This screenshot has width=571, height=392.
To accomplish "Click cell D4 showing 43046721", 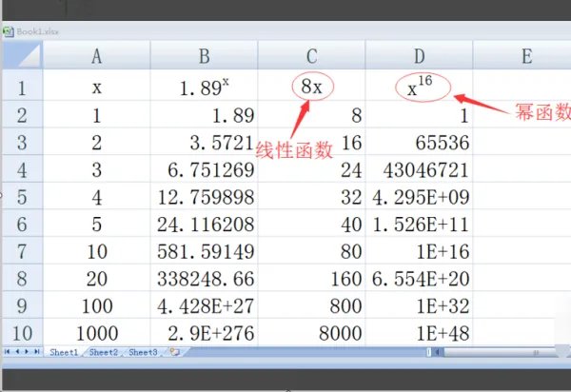I will (x=419, y=169).
